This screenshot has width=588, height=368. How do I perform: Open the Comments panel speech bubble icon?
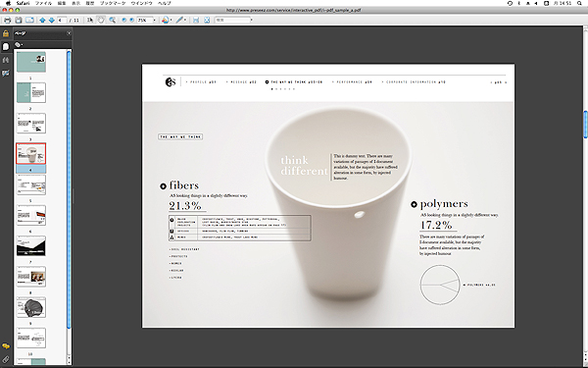(x=6, y=345)
